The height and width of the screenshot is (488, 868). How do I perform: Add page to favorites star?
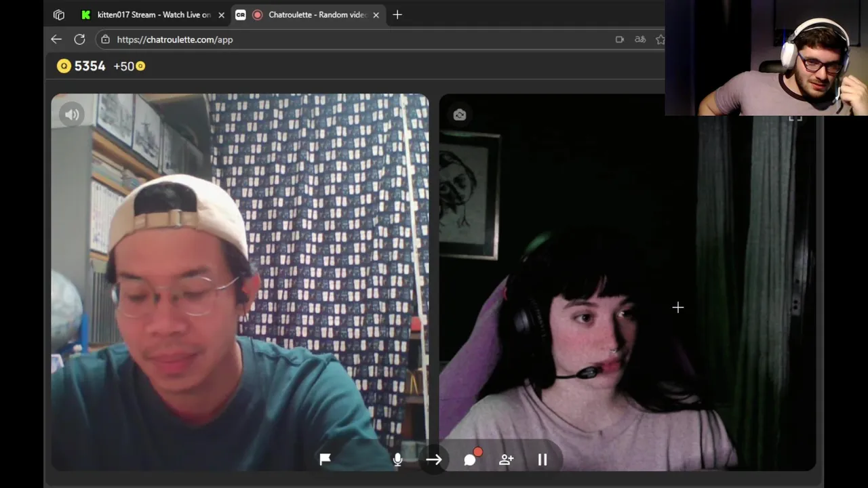(x=660, y=39)
